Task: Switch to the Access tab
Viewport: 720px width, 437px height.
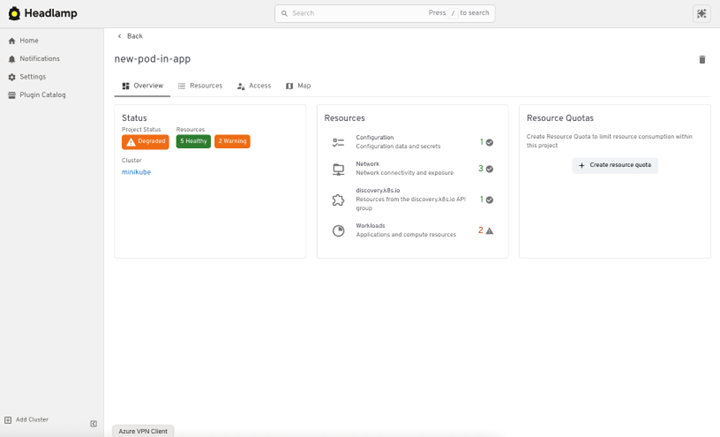Action: (254, 86)
